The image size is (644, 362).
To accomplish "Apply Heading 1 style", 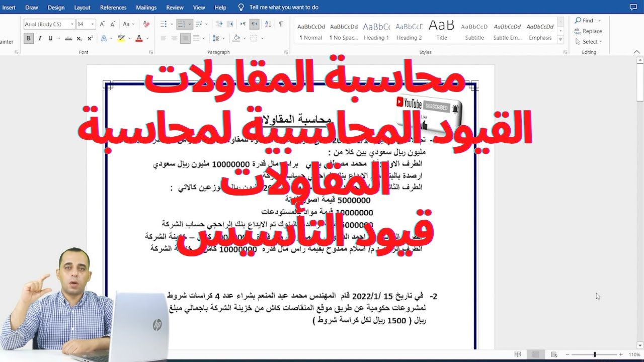I will coord(376,31).
